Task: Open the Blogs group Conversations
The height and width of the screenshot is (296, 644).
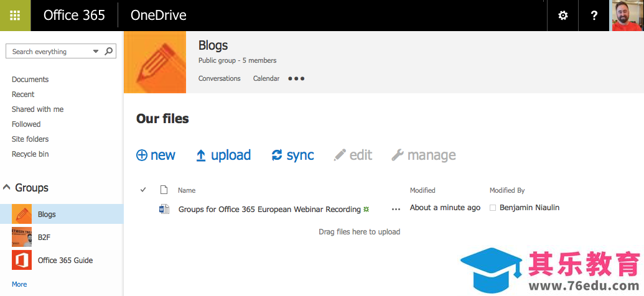Action: (x=219, y=78)
